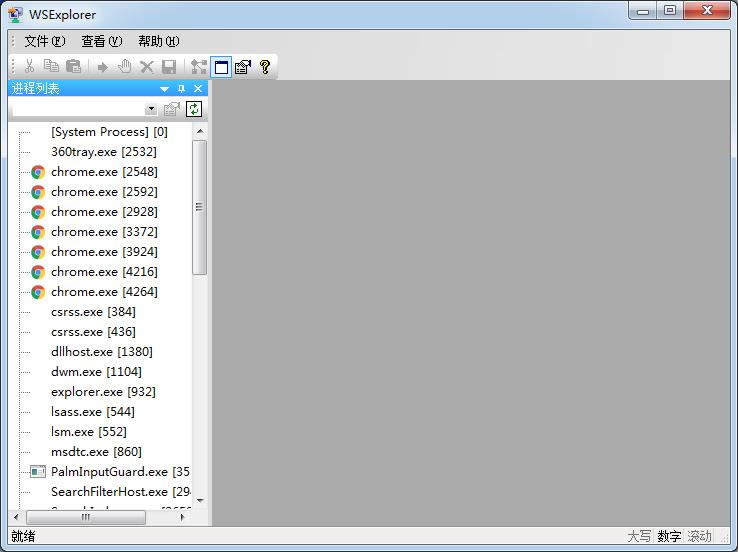Open the 进程列表 panel dropdown arrow menu

click(165, 89)
